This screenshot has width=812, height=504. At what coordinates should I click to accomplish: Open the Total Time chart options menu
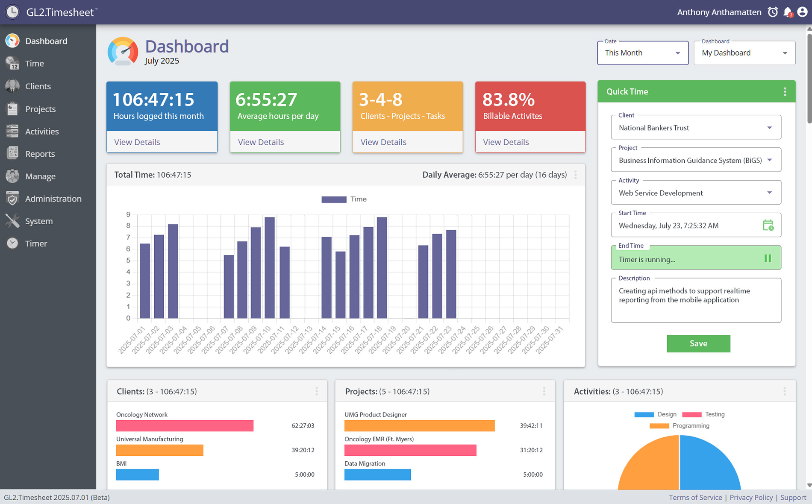(575, 175)
